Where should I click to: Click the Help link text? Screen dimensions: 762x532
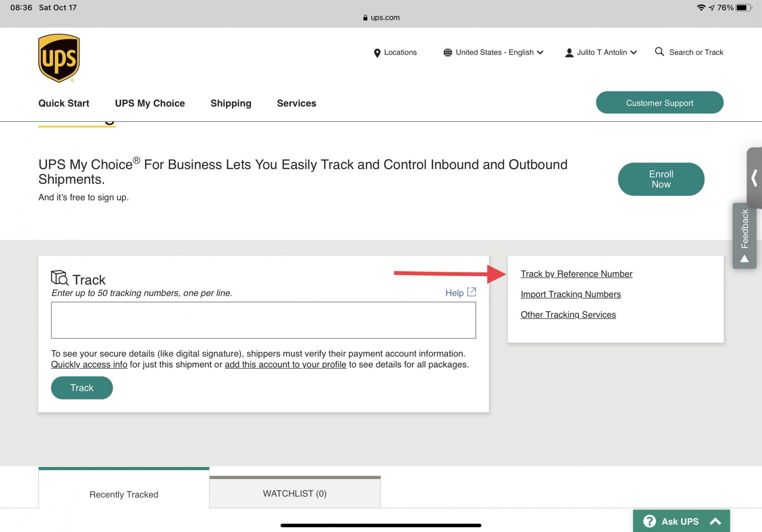454,292
